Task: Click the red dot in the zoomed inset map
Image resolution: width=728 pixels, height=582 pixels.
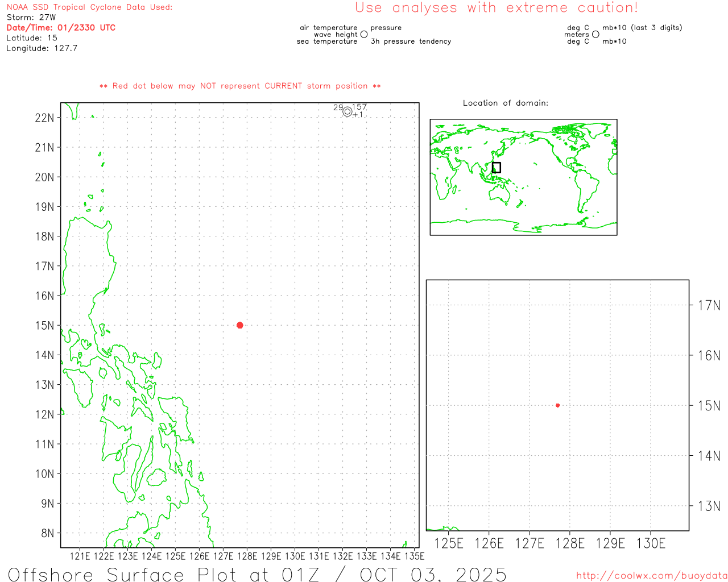Action: pyautogui.click(x=557, y=405)
